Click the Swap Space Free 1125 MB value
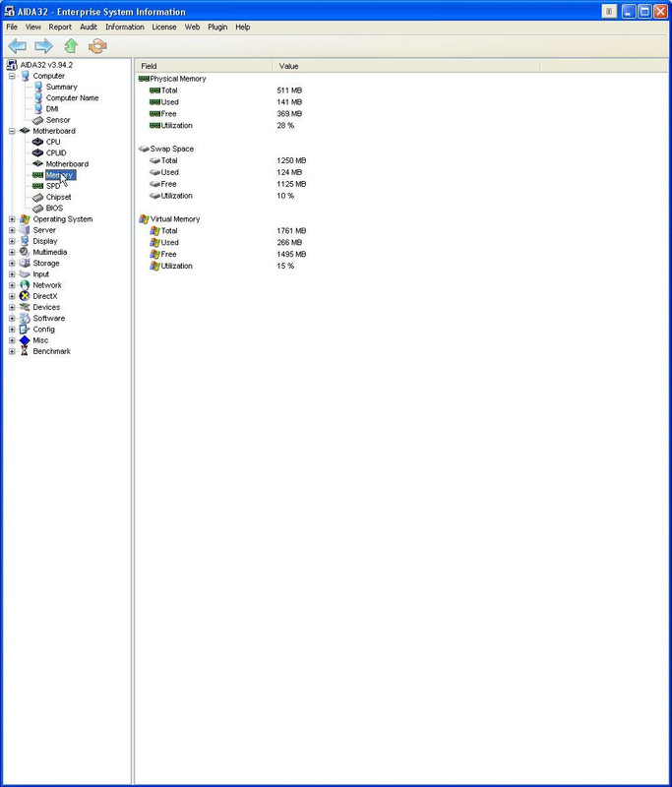The image size is (672, 787). coord(291,184)
